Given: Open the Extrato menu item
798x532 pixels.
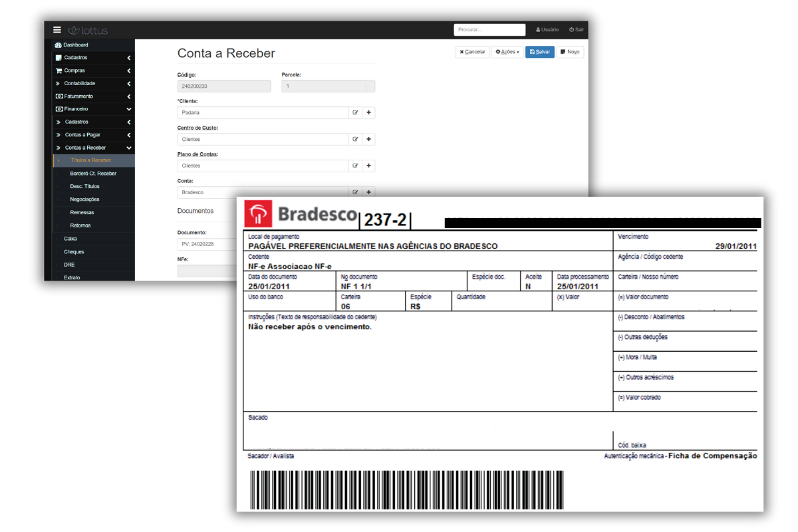Looking at the screenshot, I should click(x=93, y=277).
